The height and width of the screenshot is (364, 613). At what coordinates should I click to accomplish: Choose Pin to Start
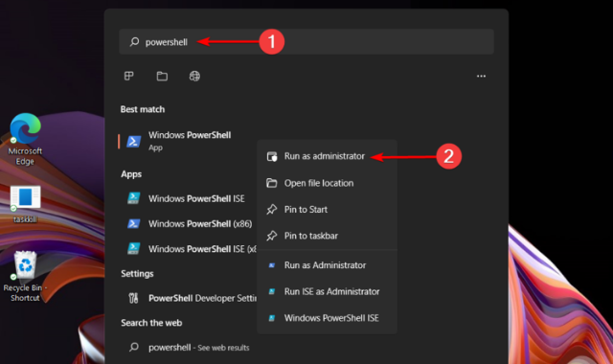[x=328, y=210]
